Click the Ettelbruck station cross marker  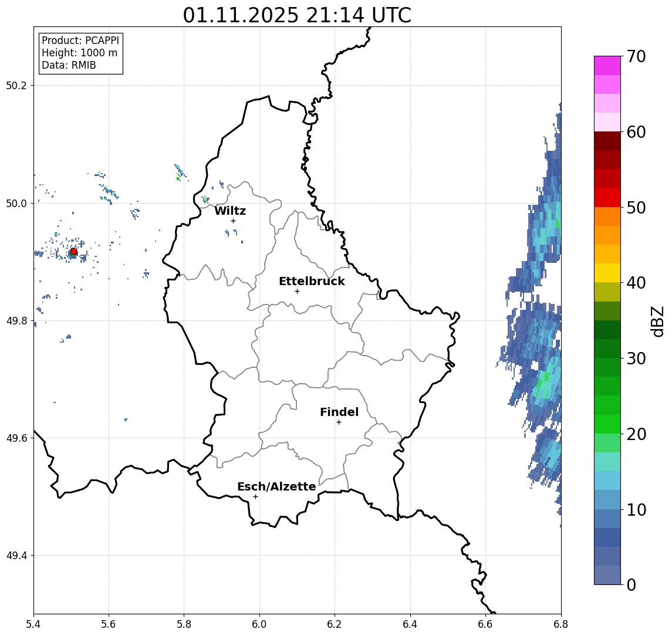297,292
